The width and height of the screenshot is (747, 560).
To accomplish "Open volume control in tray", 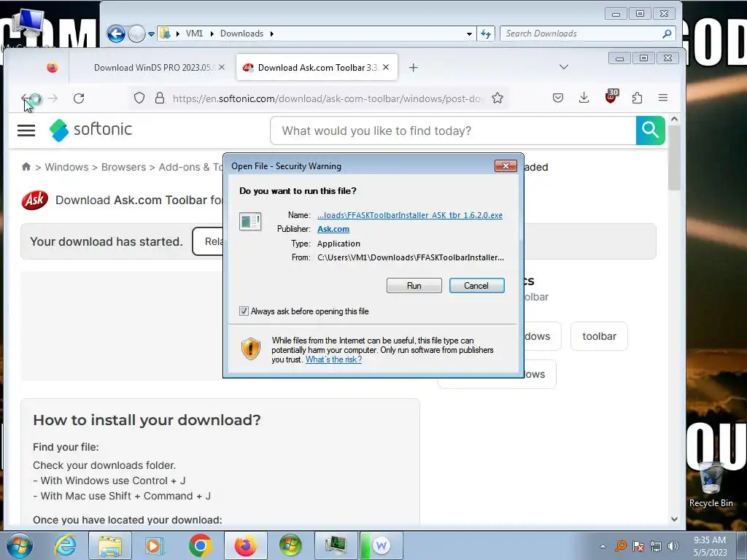I will pyautogui.click(x=673, y=546).
